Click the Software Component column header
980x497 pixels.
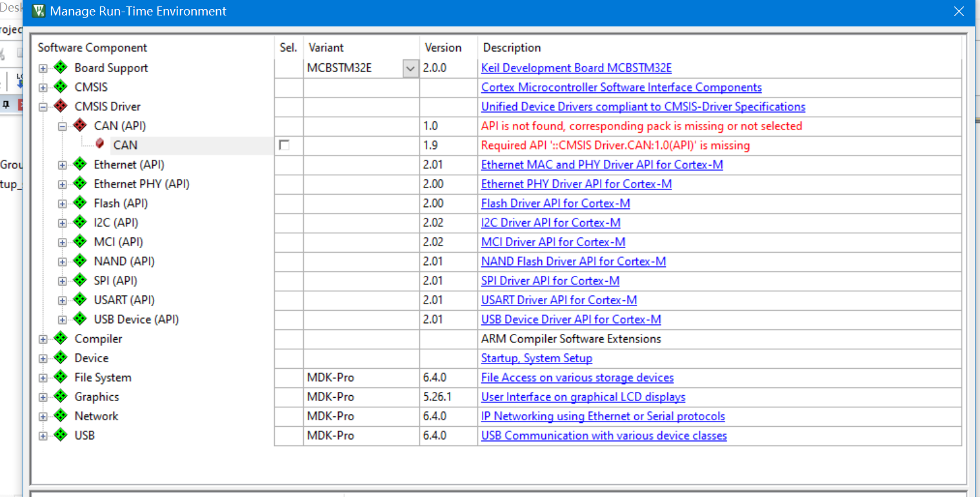(92, 48)
